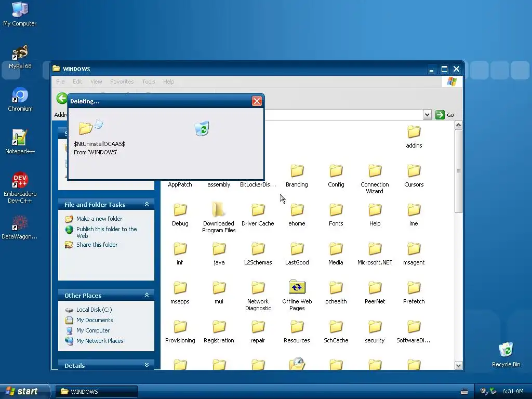
Task: Click the WINDOWS taskbar button
Action: [96, 392]
